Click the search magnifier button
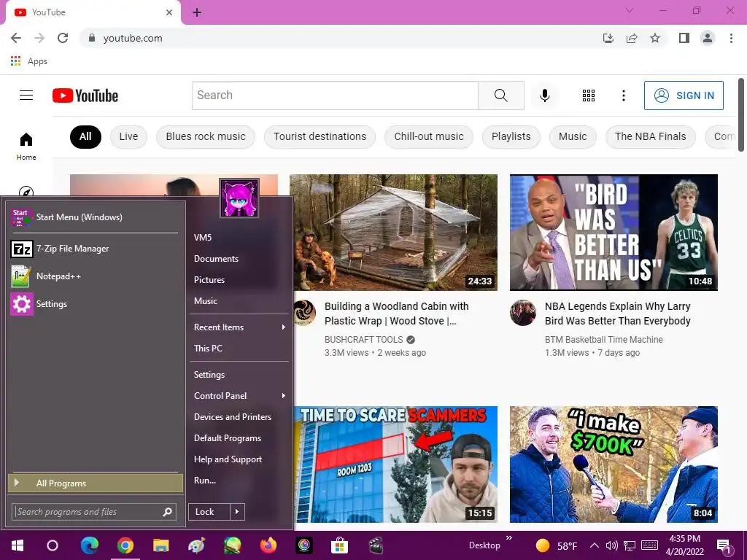This screenshot has width=747, height=560. point(500,96)
